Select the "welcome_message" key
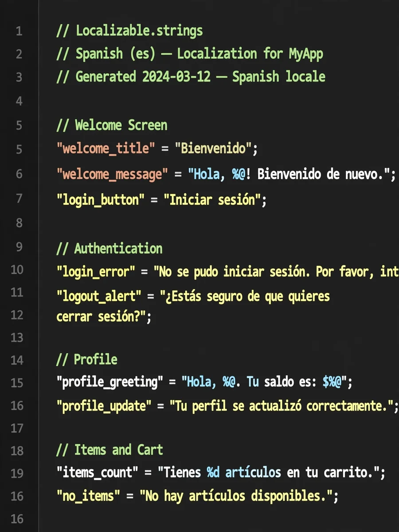 [112, 174]
